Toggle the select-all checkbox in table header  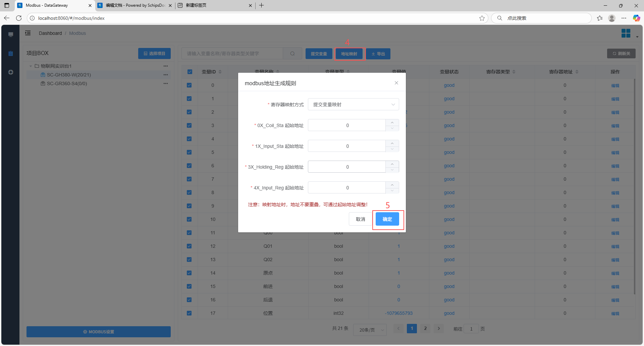pyautogui.click(x=190, y=72)
